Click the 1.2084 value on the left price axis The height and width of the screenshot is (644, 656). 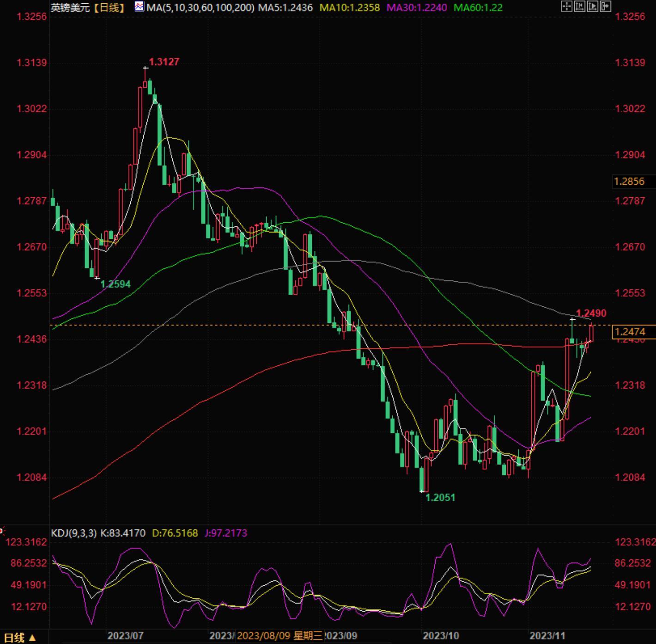pos(32,477)
